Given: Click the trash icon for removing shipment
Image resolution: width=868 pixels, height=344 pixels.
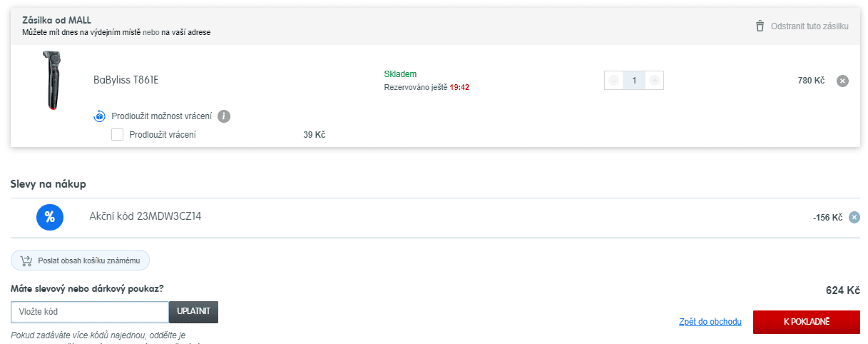Looking at the screenshot, I should [760, 26].
